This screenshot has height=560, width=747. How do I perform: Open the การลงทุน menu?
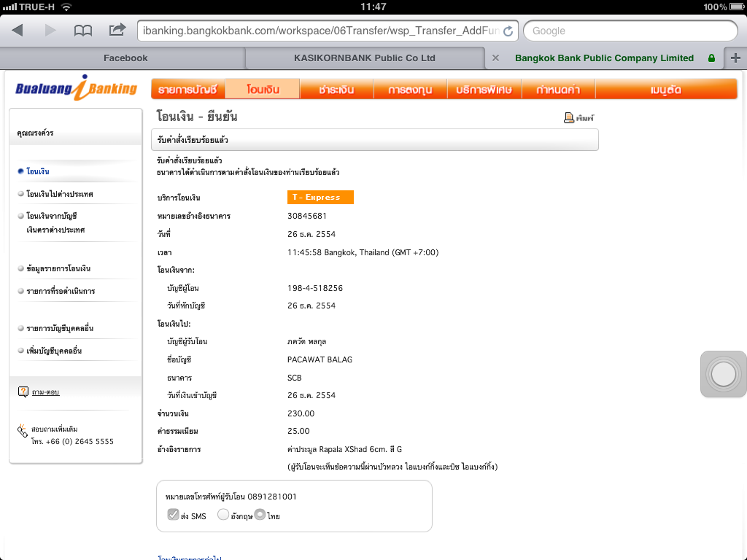tap(410, 90)
